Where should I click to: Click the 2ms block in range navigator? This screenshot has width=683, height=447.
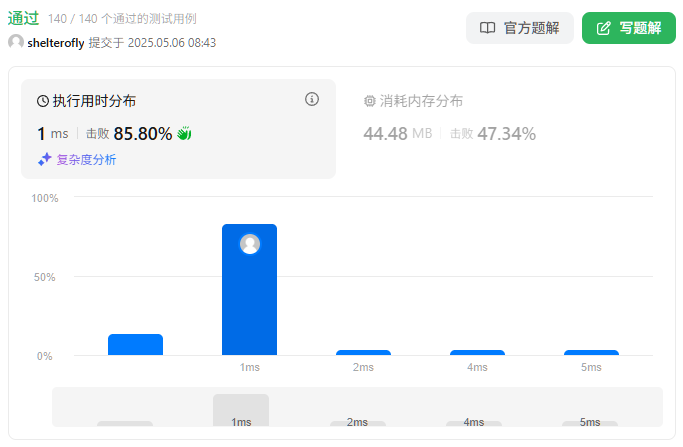[x=358, y=423]
